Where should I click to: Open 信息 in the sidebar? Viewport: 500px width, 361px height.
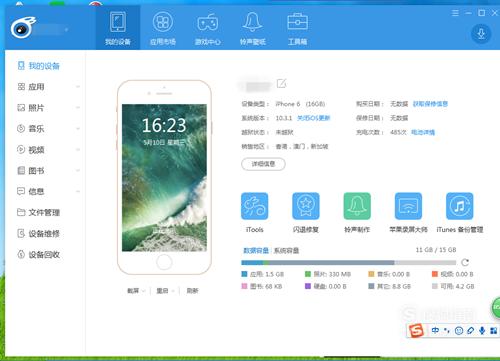click(31, 191)
